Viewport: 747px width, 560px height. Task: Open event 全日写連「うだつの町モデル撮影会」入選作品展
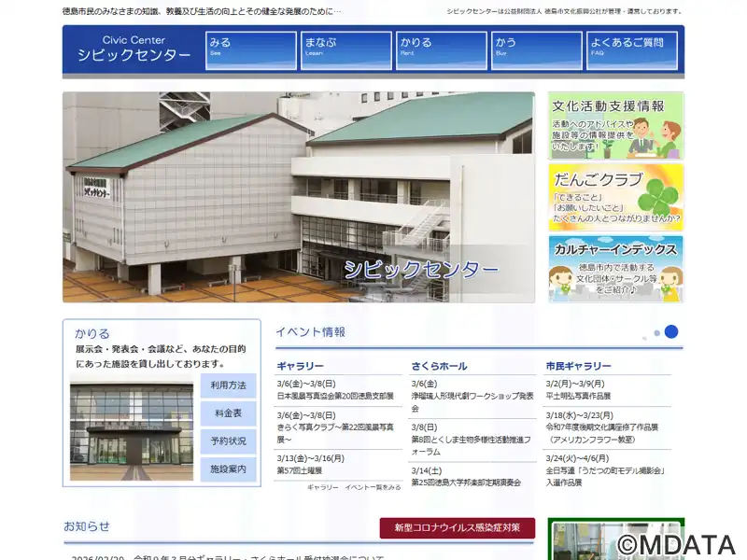(x=605, y=477)
